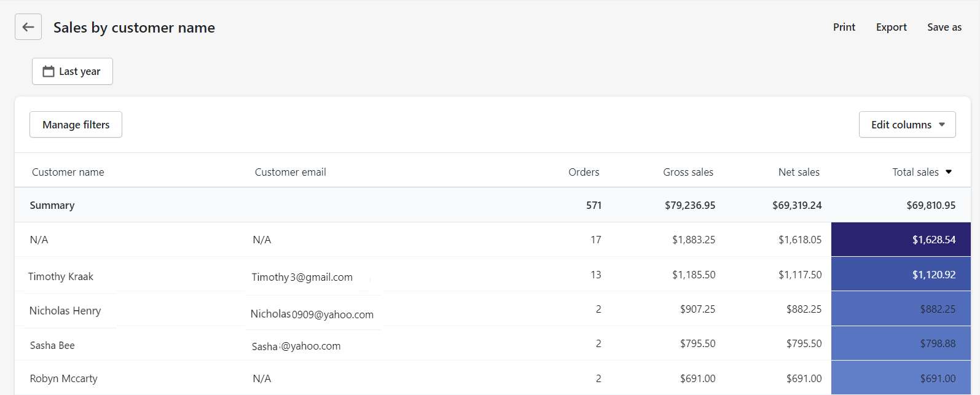980x395 pixels.
Task: Click customer name Timothy Kraak
Action: point(61,276)
